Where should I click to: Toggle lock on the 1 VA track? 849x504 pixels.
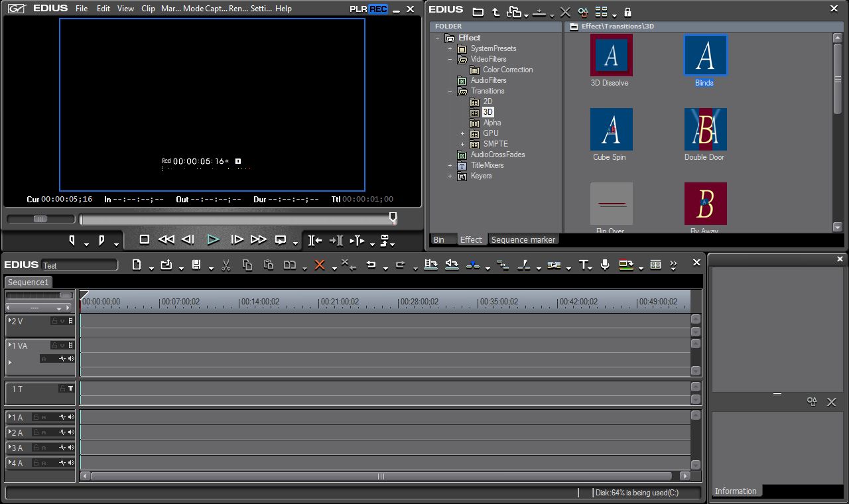pos(54,346)
